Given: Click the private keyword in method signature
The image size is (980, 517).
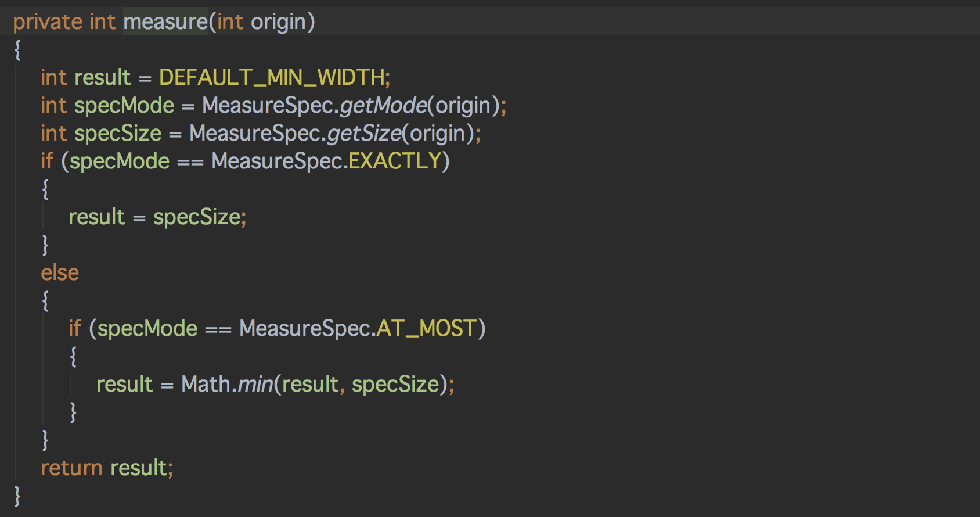Looking at the screenshot, I should pyautogui.click(x=48, y=22).
